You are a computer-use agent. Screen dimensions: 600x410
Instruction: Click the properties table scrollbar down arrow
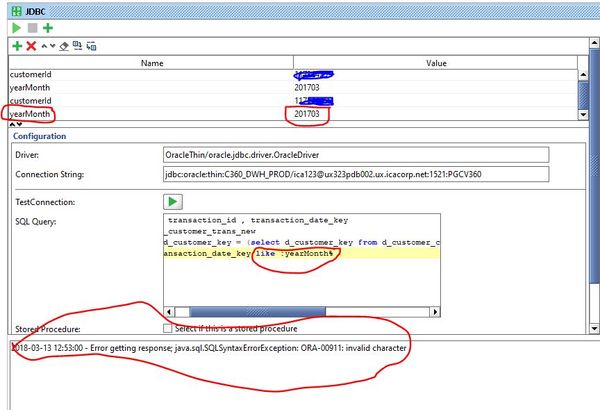coord(584,115)
